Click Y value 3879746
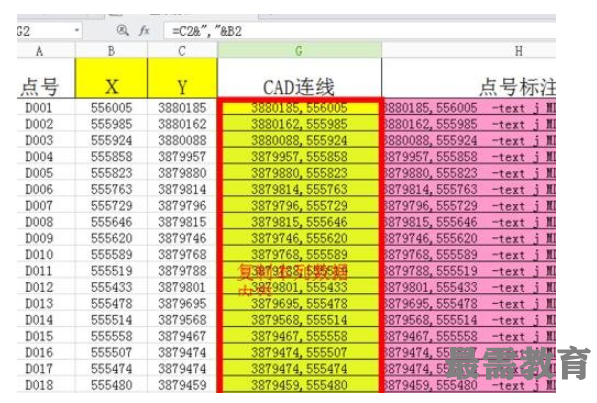The image size is (597, 403). pos(182,238)
